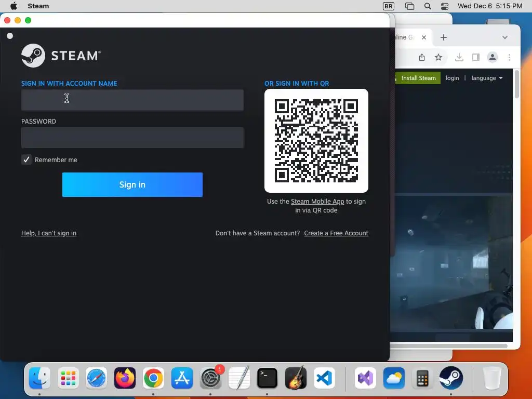Open Firefox from the dock
Image resolution: width=532 pixels, height=399 pixels.
(x=125, y=378)
